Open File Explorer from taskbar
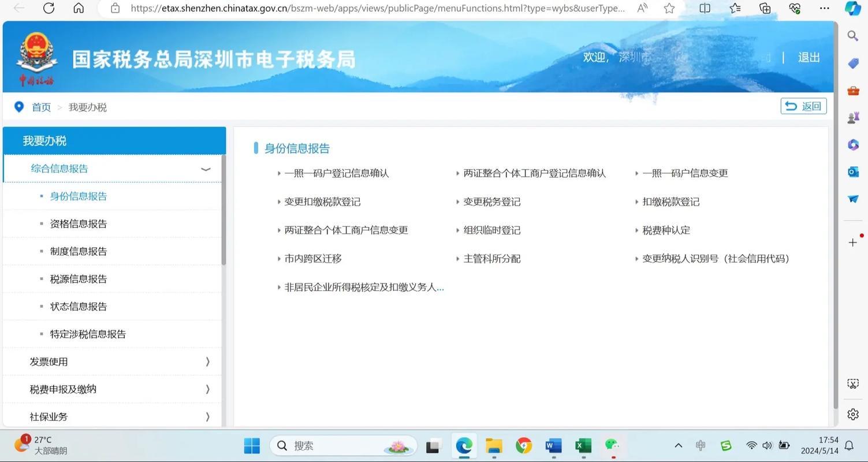The image size is (868, 462). click(x=494, y=446)
